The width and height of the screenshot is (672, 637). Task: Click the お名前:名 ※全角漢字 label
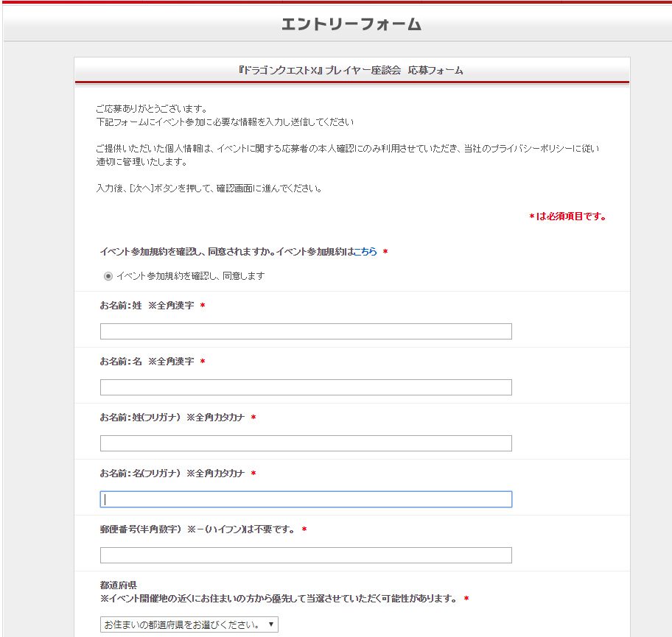coord(147,362)
